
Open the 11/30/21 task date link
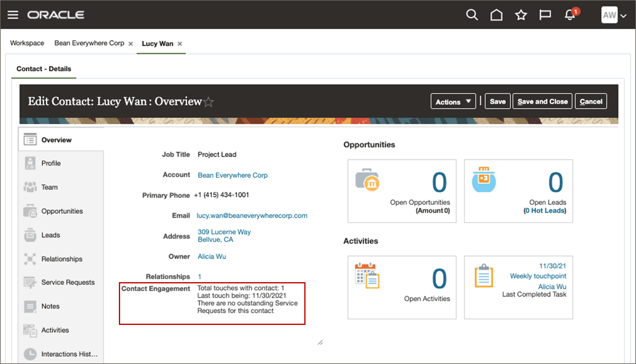pos(553,266)
